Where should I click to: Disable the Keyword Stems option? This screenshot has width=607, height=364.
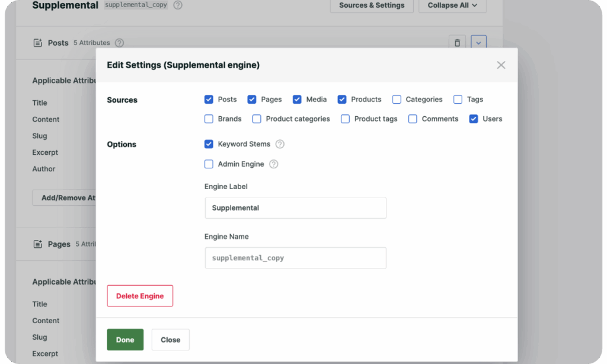coord(209,144)
